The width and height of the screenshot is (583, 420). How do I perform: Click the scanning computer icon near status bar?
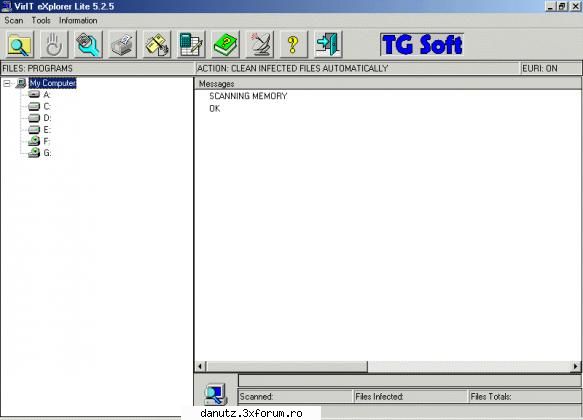(x=215, y=394)
